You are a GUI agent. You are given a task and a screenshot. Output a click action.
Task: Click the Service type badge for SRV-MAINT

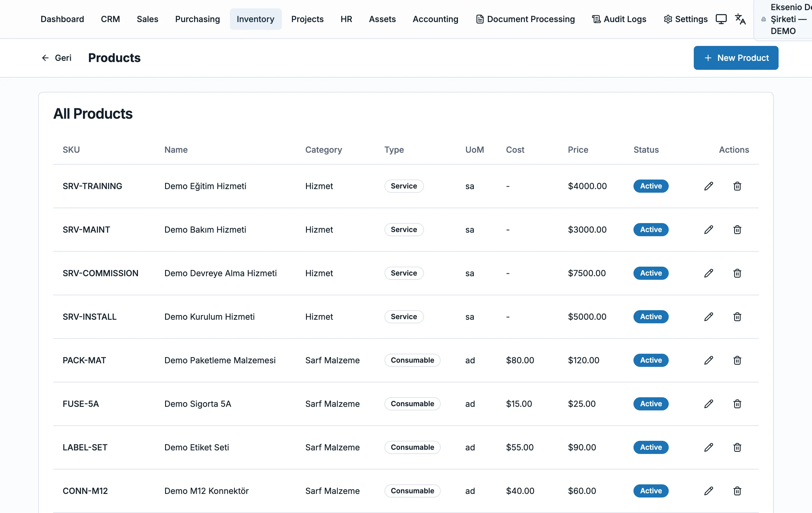click(404, 229)
